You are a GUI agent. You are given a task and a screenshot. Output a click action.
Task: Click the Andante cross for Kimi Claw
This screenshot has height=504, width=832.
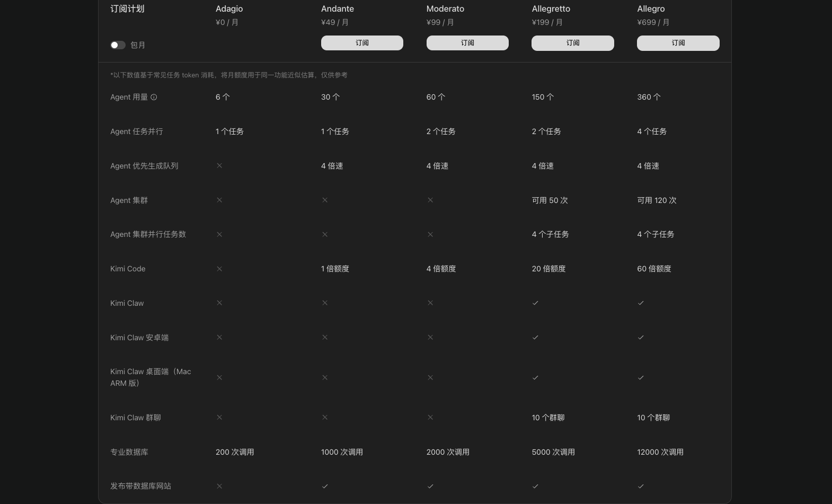pyautogui.click(x=325, y=303)
